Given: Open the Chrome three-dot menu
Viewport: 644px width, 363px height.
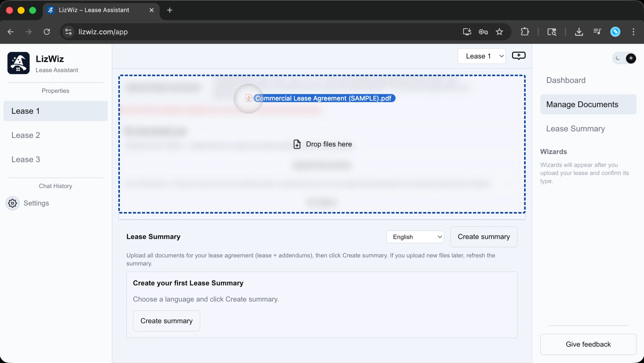Looking at the screenshot, I should 633,32.
